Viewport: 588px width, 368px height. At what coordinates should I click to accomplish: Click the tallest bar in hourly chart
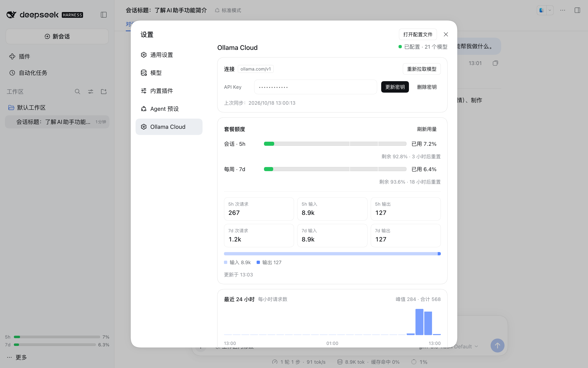[419, 322]
